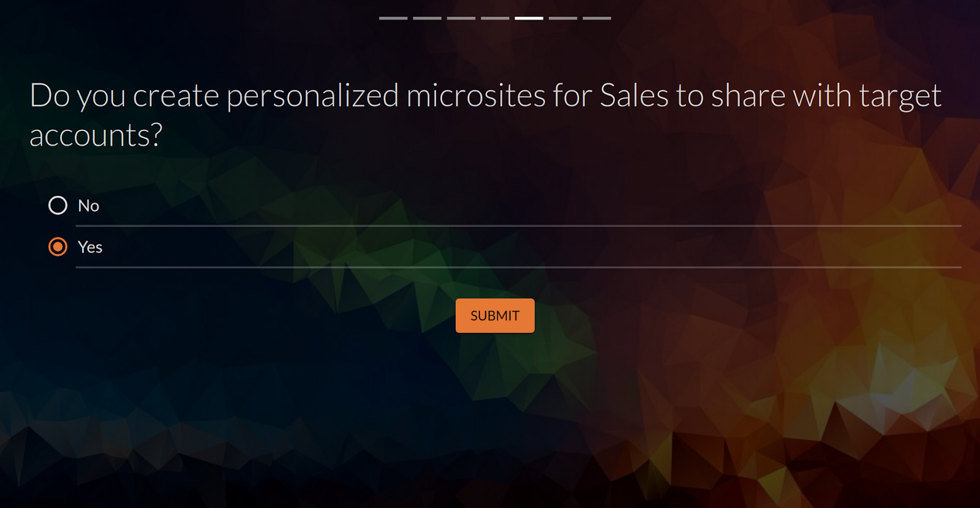Go to the second progress step segment
The width and height of the screenshot is (980, 508).
[427, 18]
